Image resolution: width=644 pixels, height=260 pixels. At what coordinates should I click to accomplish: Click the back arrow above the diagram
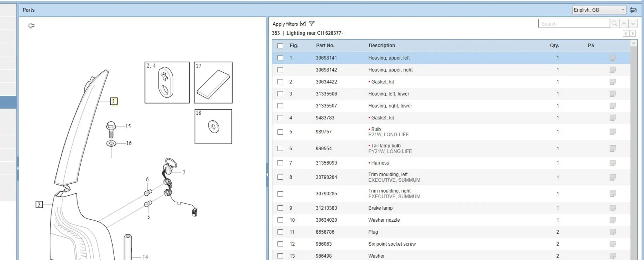(31, 25)
